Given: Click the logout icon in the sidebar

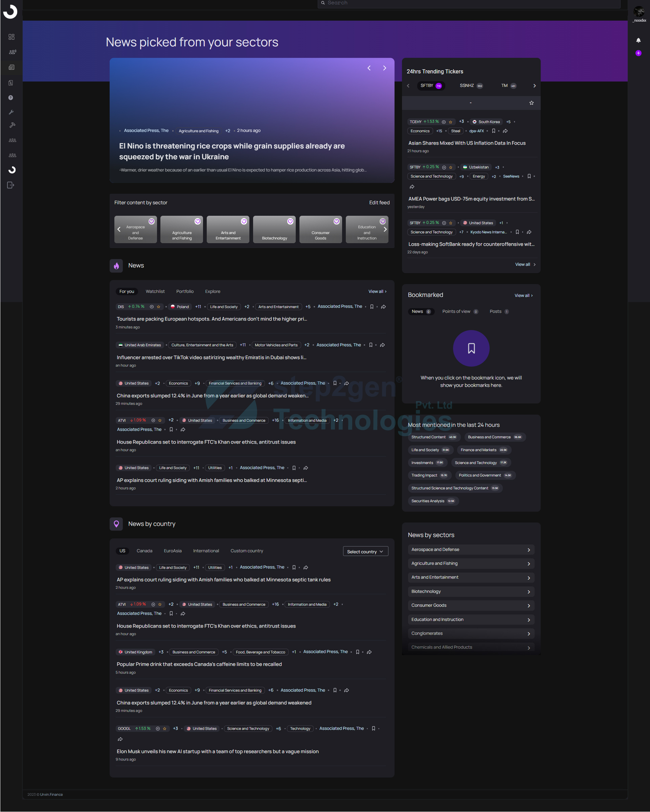Looking at the screenshot, I should 11,185.
